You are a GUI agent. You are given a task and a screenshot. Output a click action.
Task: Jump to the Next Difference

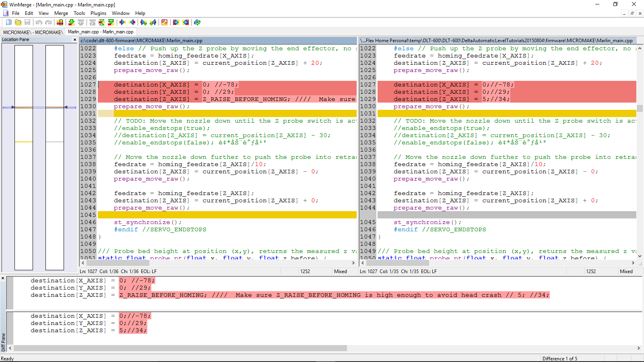tap(72, 23)
